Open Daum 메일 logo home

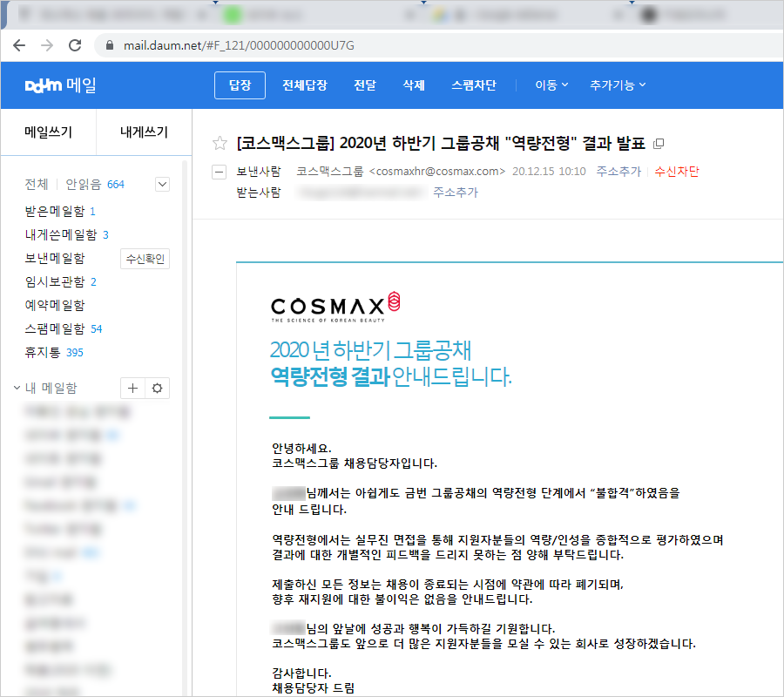pyautogui.click(x=60, y=85)
